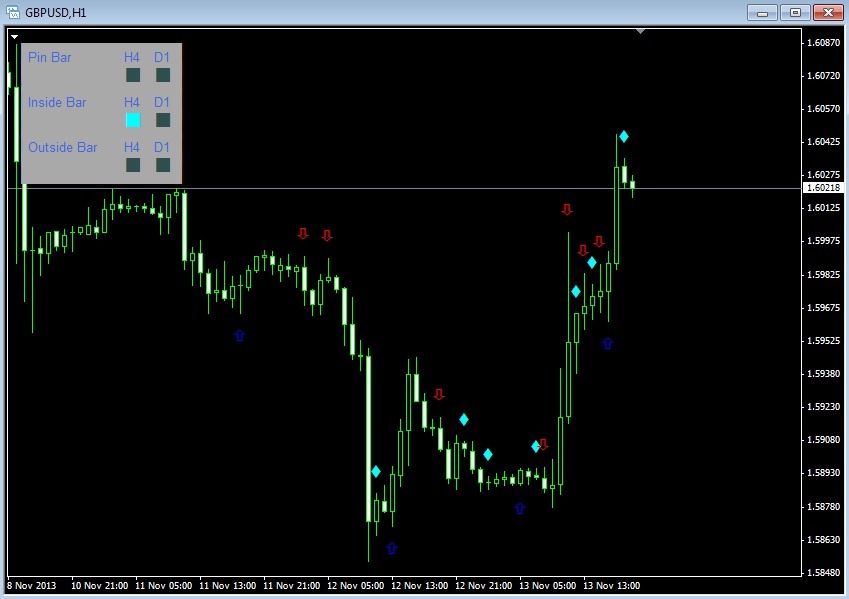Click the grey chart shift triangle marker

tap(641, 32)
